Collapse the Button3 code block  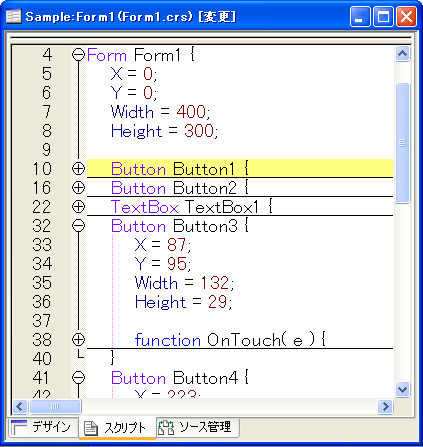coord(79,226)
